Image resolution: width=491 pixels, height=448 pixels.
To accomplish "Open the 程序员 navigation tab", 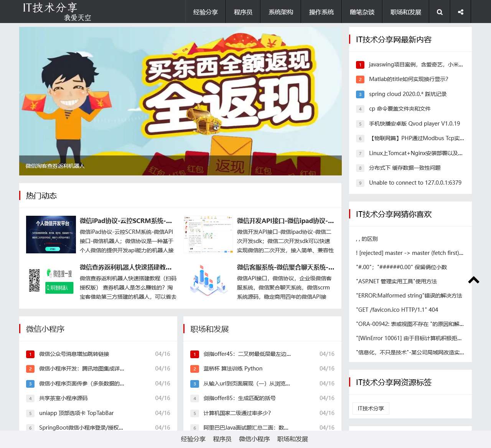I will (x=243, y=12).
